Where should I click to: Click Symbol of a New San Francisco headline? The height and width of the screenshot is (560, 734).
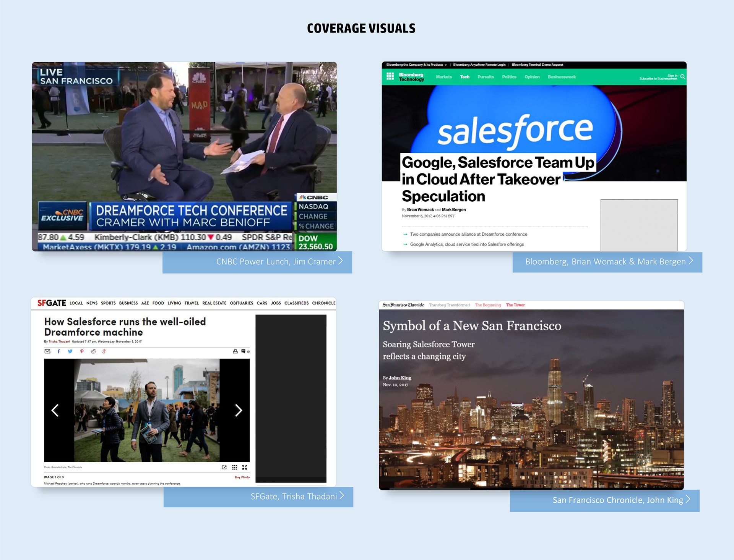tap(472, 326)
